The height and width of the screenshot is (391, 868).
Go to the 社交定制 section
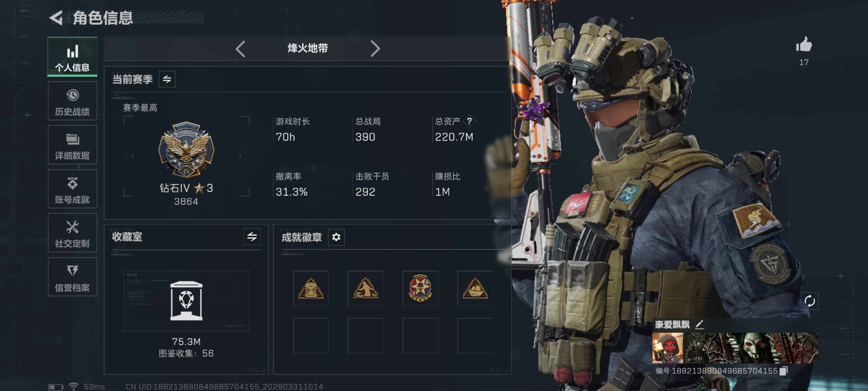point(72,233)
